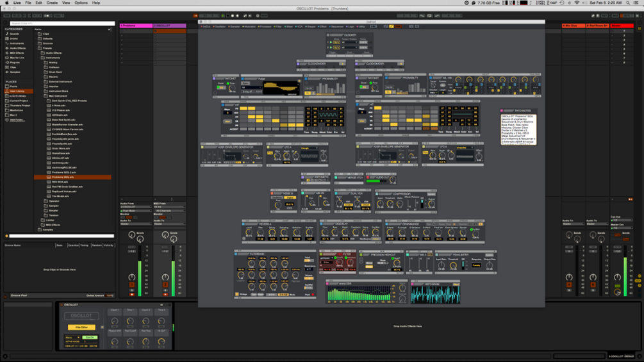The image size is (644, 362).
Task: Click the Wi-Fi icon in menu bar
Action: click(577, 3)
